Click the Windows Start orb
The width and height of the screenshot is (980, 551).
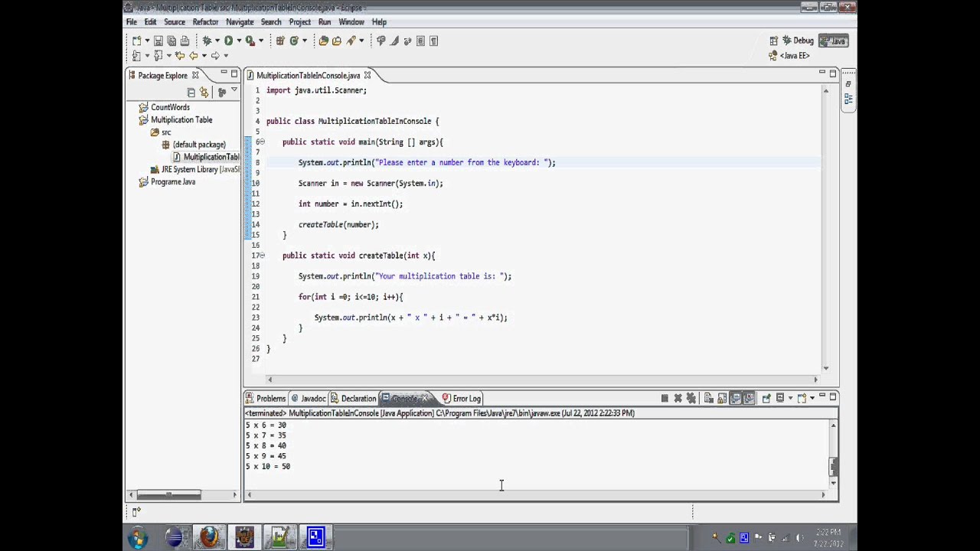(x=138, y=537)
